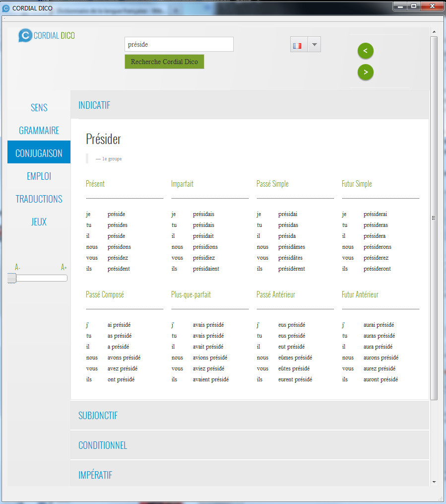Click the word 'présiderai'

pos(375,214)
